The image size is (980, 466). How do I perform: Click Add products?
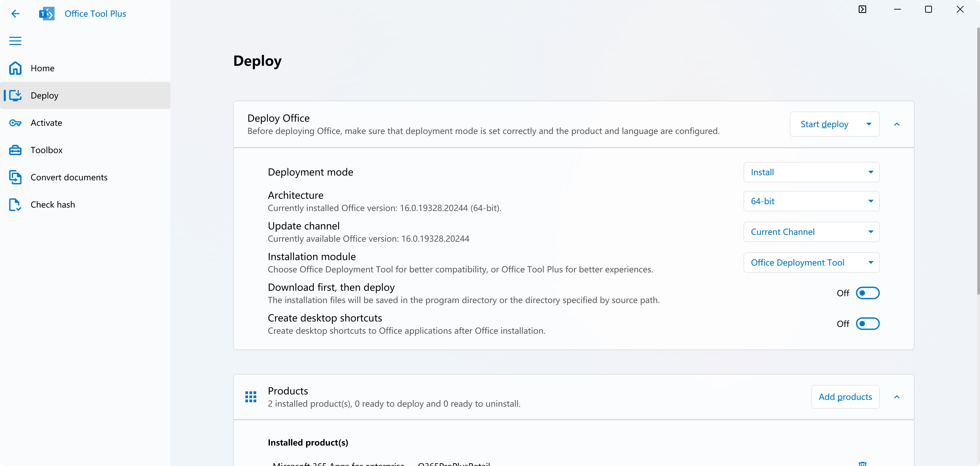845,396
